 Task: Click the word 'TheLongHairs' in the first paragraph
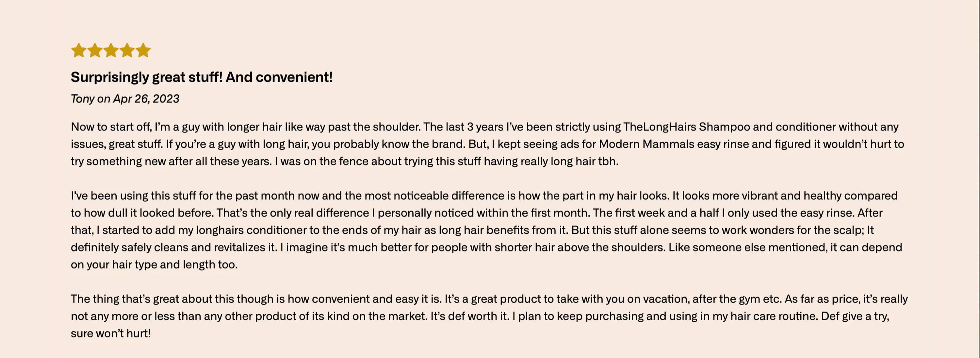pos(660,127)
